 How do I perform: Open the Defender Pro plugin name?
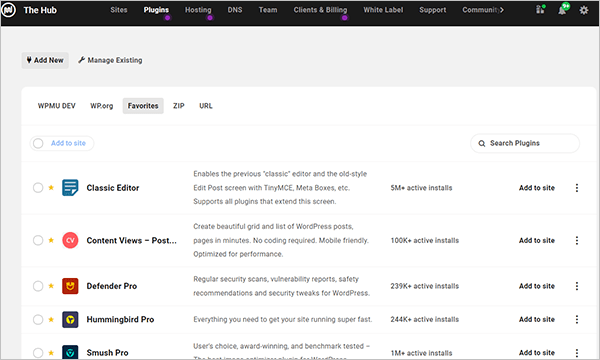click(112, 286)
